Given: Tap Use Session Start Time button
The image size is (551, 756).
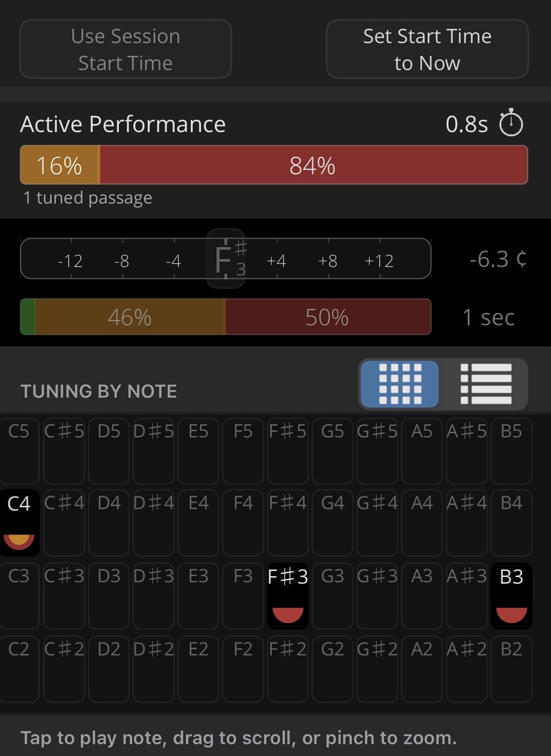Looking at the screenshot, I should (125, 49).
